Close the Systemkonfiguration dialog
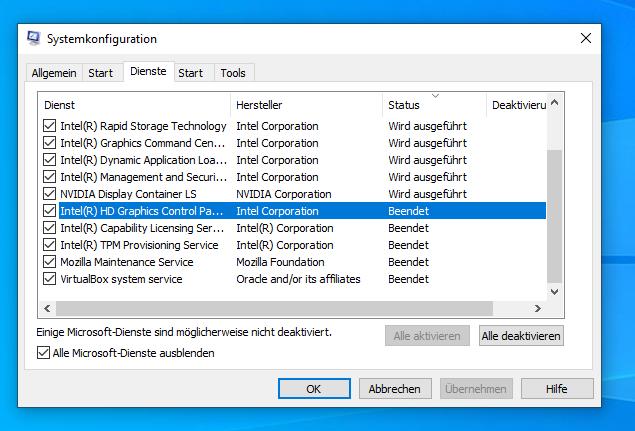Image resolution: width=635 pixels, height=431 pixels. tap(586, 38)
